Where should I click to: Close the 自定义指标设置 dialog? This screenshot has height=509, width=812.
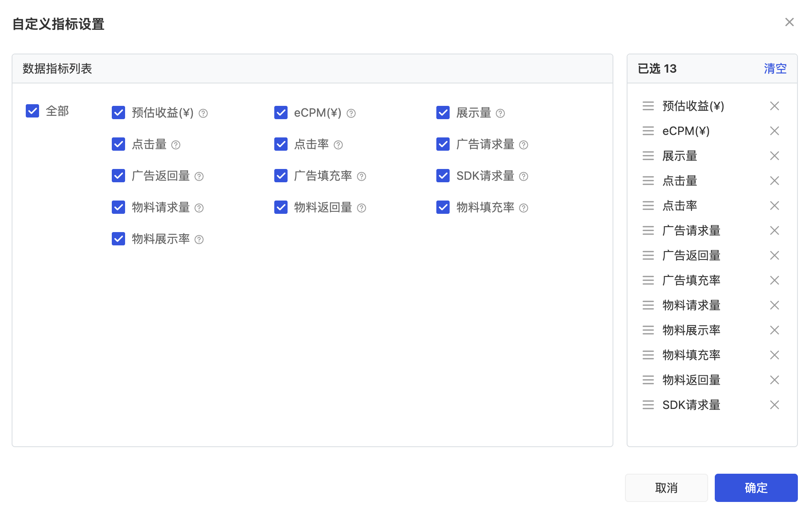789,22
